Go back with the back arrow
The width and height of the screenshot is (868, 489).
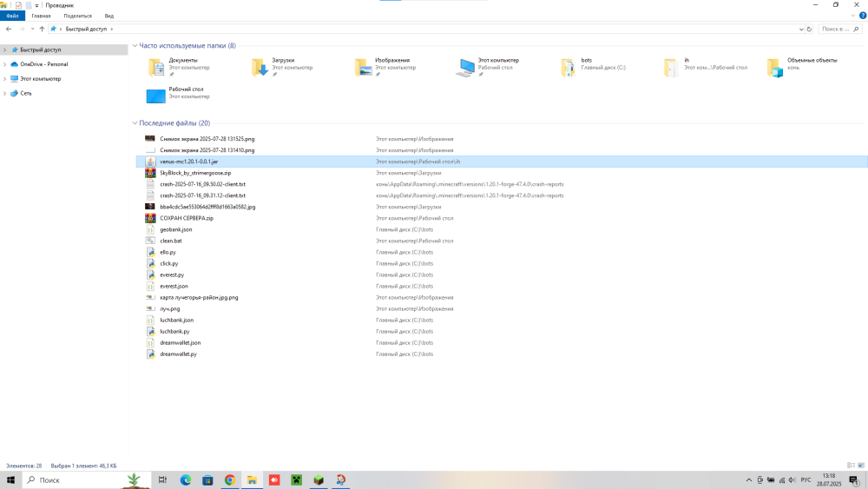coord(9,29)
